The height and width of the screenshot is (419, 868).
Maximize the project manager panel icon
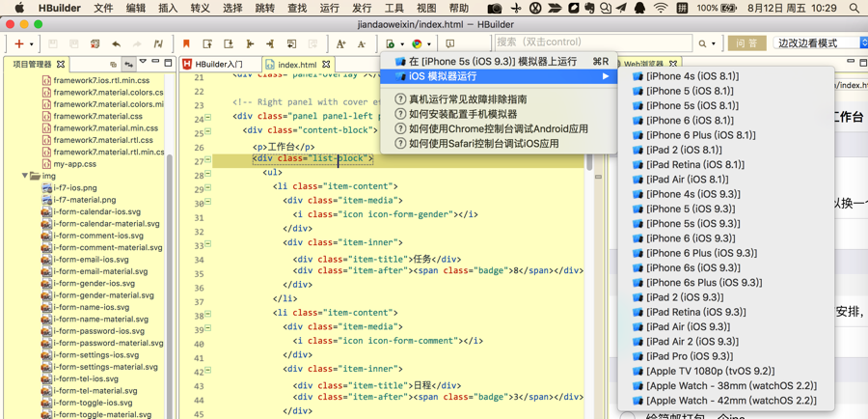point(167,62)
